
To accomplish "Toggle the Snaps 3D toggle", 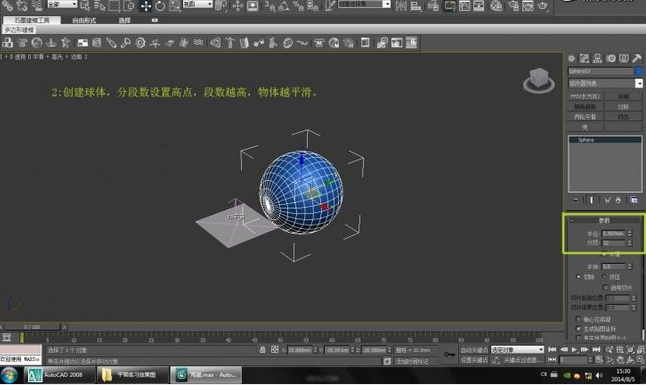I will [x=269, y=5].
